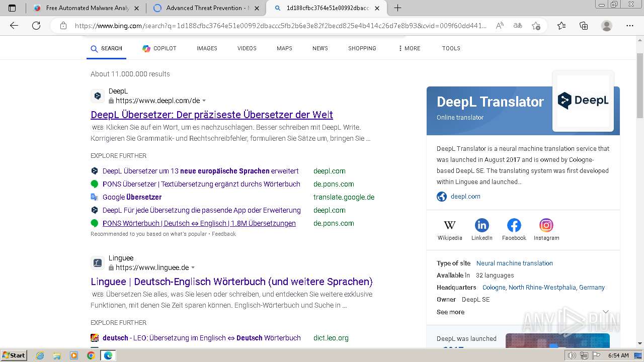This screenshot has width=644, height=362.
Task: Open the Collections icon
Action: tap(584, 26)
